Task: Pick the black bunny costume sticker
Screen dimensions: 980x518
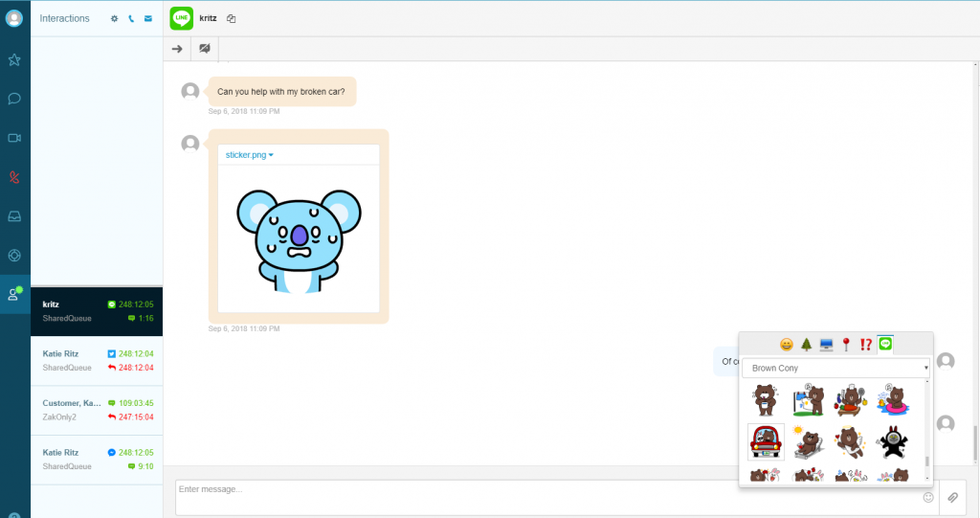Action: tap(892, 442)
